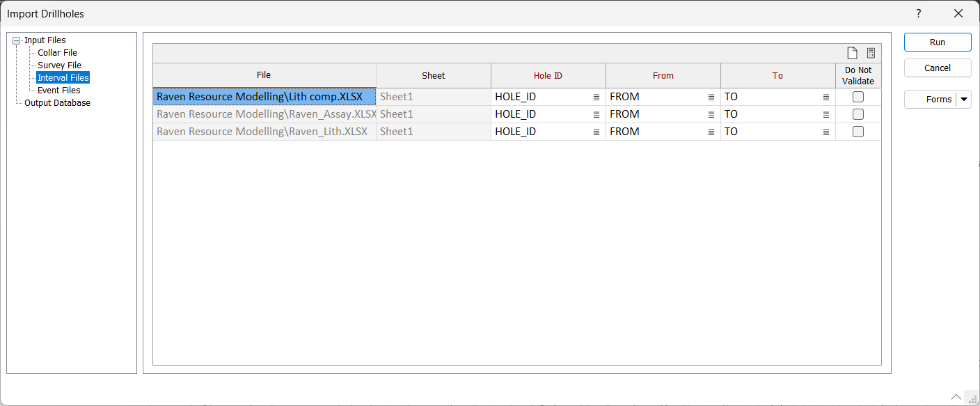Open From field list in Raven_Assay row
Image resolution: width=980 pixels, height=406 pixels.
click(x=711, y=115)
